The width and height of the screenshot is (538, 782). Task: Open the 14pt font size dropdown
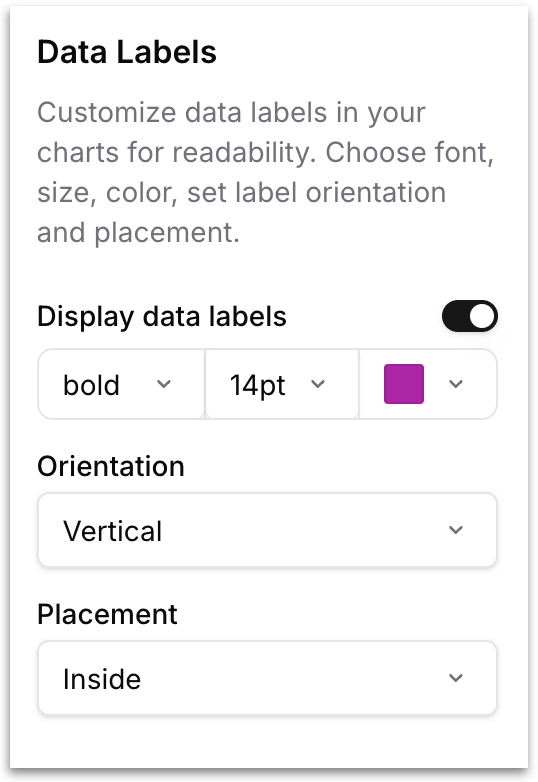tap(282, 384)
